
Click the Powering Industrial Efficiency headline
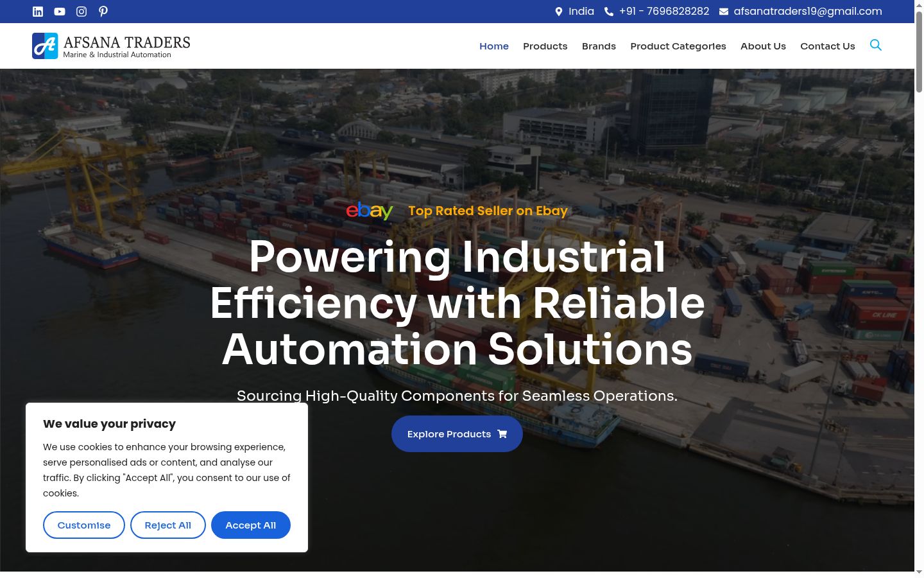458,303
